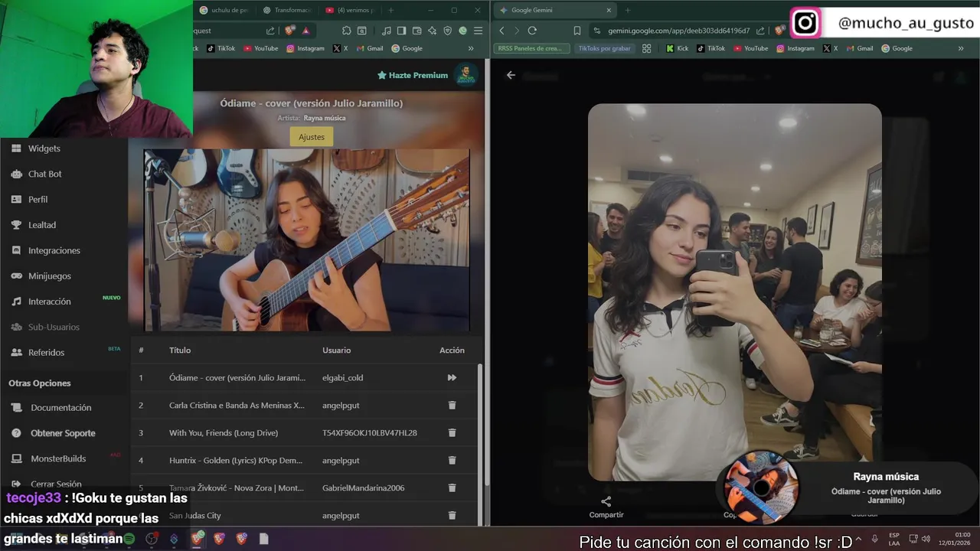The height and width of the screenshot is (551, 980).
Task: Open the Lealtad section
Action: pyautogui.click(x=41, y=225)
